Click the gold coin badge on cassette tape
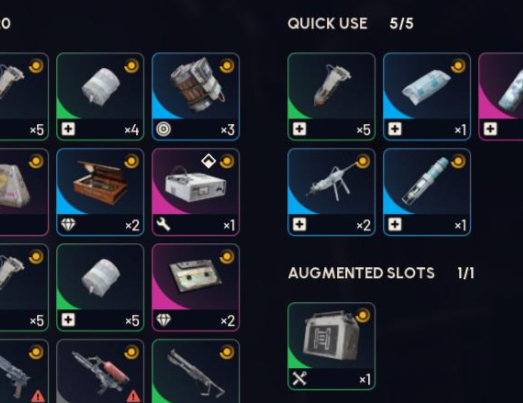 click(227, 257)
